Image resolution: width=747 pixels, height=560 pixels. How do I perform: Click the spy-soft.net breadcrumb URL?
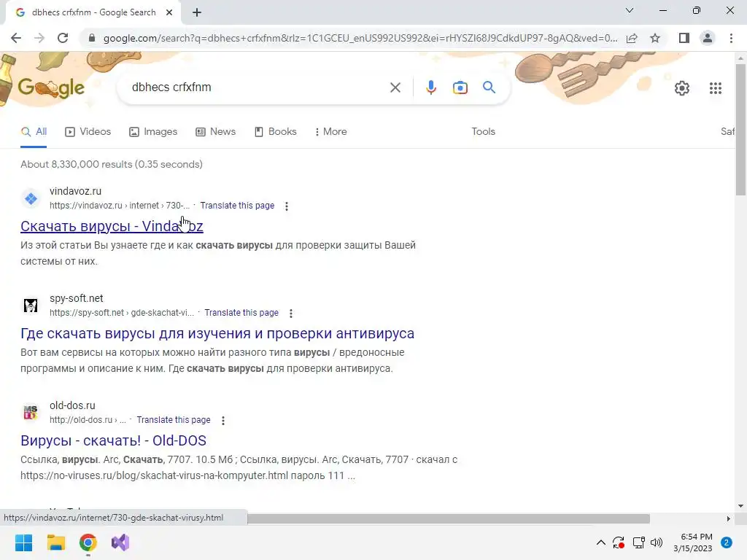click(122, 313)
